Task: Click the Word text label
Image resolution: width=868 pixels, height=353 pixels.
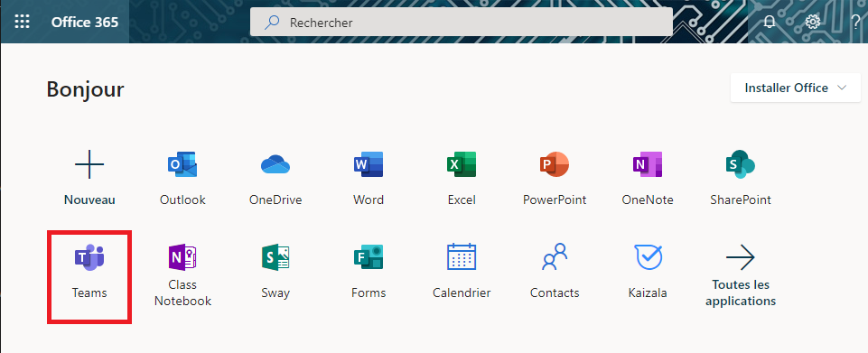Action: pos(369,200)
